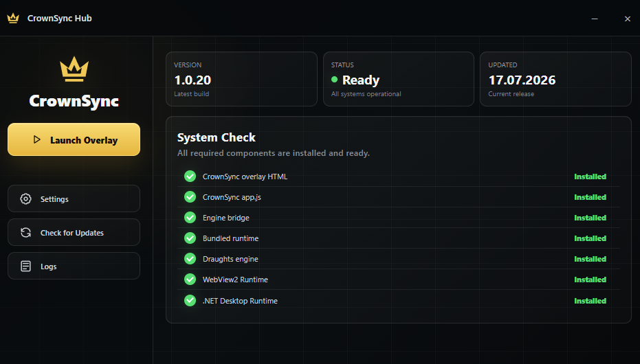
Task: Click the Ready status text
Action: coord(361,80)
